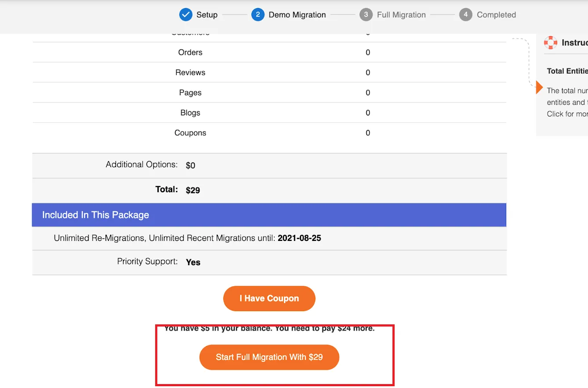Click the Additional Options label
The image size is (588, 388).
[x=142, y=165]
